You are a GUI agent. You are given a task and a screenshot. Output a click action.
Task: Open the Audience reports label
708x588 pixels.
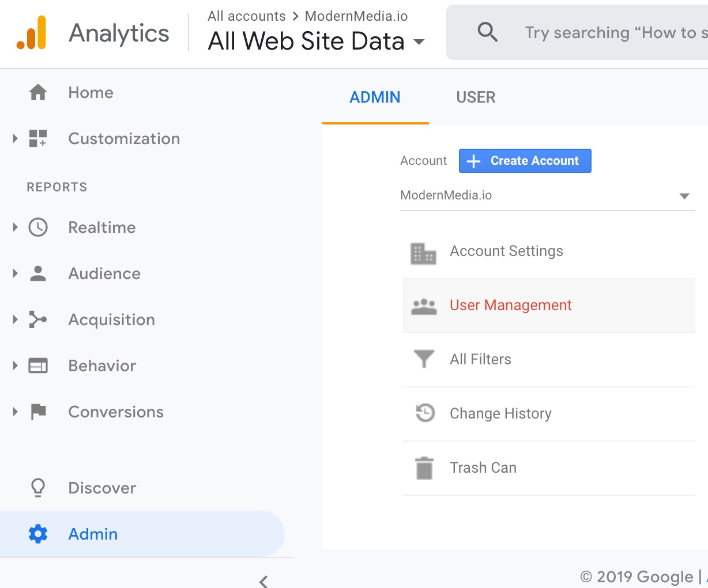click(x=104, y=273)
